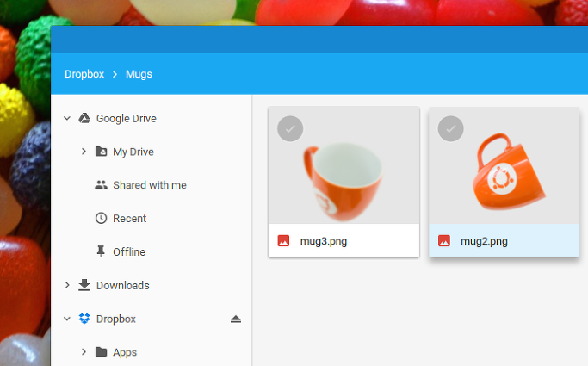
Task: Open My Drive in the sidebar
Action: (133, 152)
